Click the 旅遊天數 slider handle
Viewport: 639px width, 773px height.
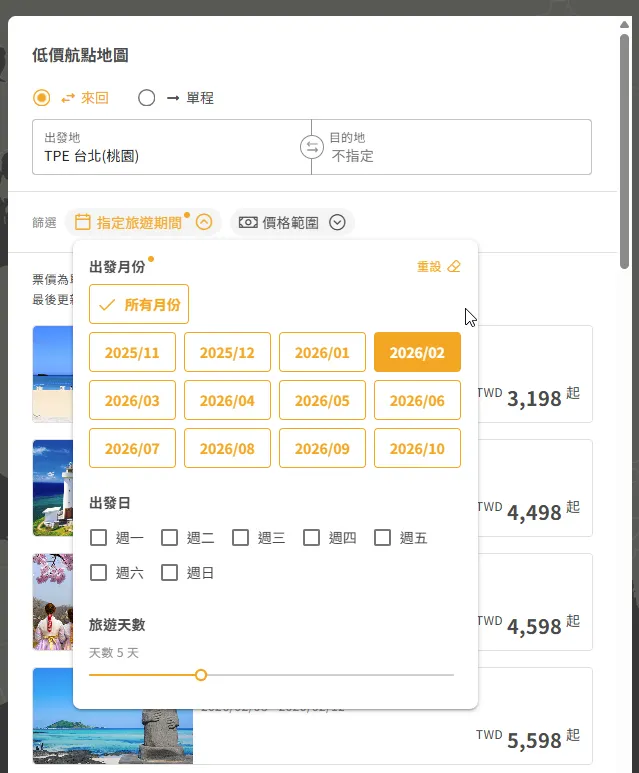201,675
